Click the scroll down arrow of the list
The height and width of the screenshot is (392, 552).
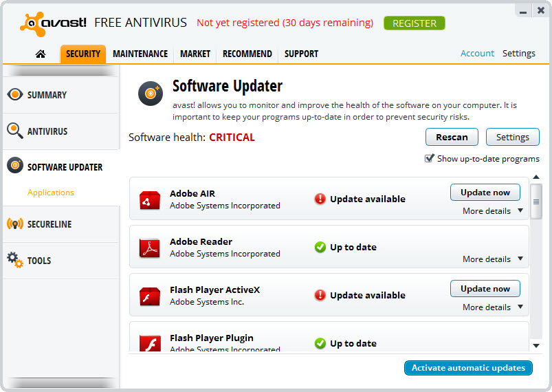click(536, 346)
